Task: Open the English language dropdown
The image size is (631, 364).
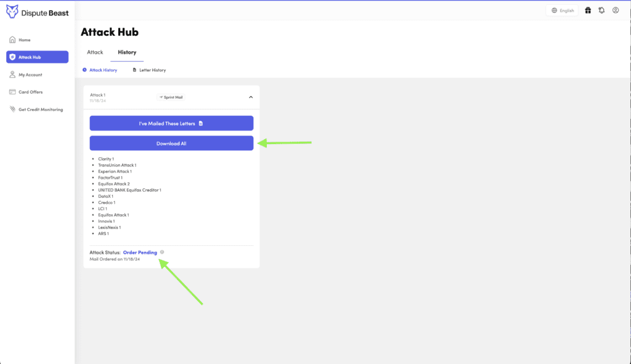Action: point(563,10)
